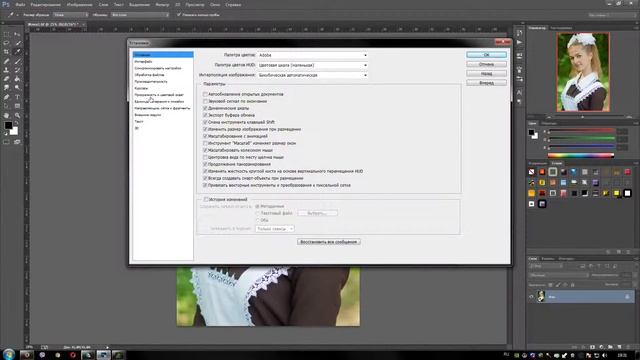Open layer blend mode dropdown

coord(558,275)
